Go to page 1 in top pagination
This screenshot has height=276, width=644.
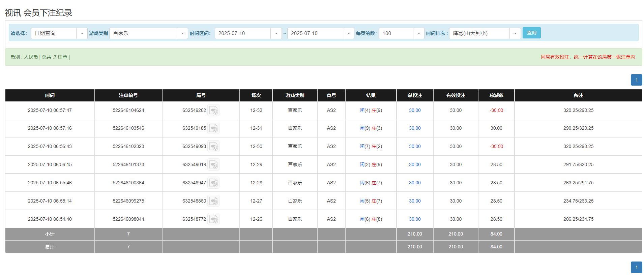636,80
